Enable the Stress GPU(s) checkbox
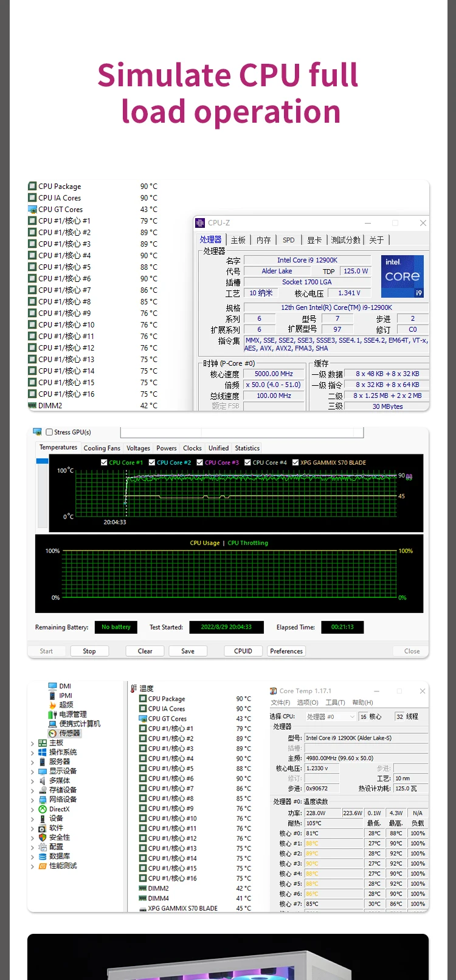The height and width of the screenshot is (980, 456). click(49, 432)
